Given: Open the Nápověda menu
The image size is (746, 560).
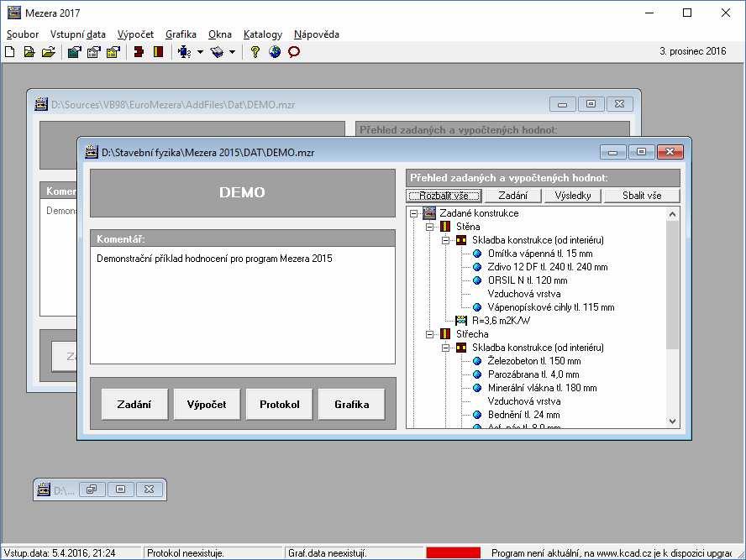Looking at the screenshot, I should [x=317, y=34].
